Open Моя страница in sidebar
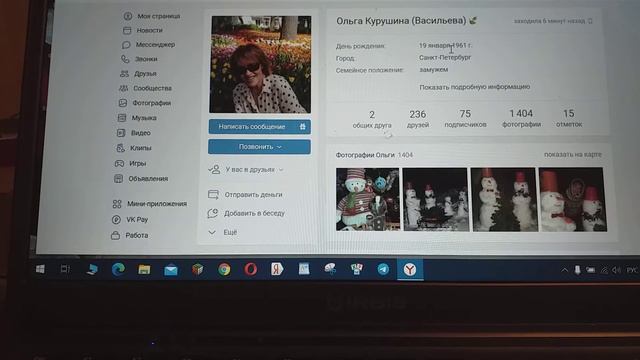Viewport: 640px width, 360px height. point(151,16)
